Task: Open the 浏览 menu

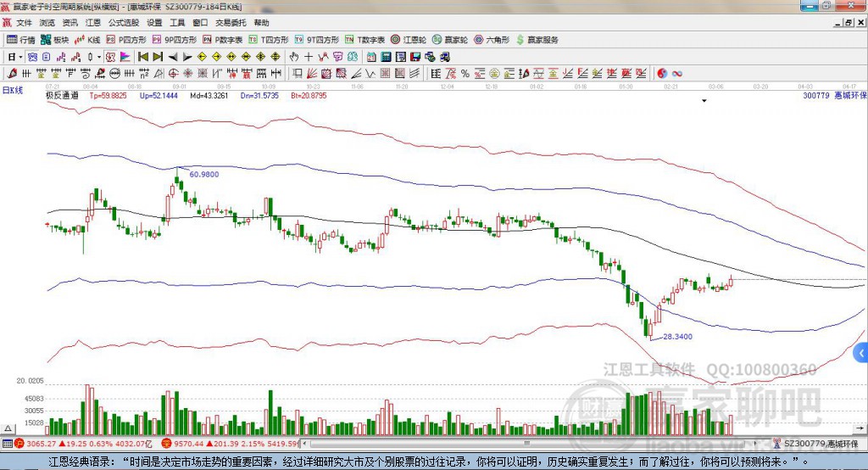Action: (x=47, y=23)
